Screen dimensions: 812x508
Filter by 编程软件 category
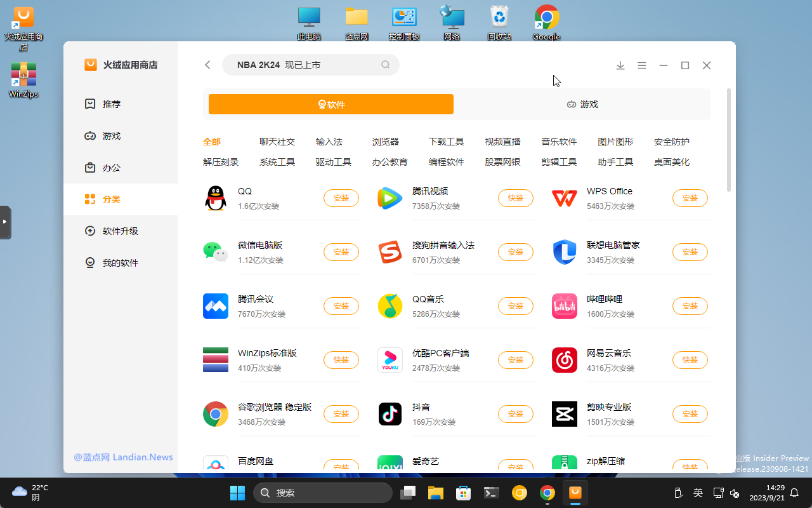point(447,162)
